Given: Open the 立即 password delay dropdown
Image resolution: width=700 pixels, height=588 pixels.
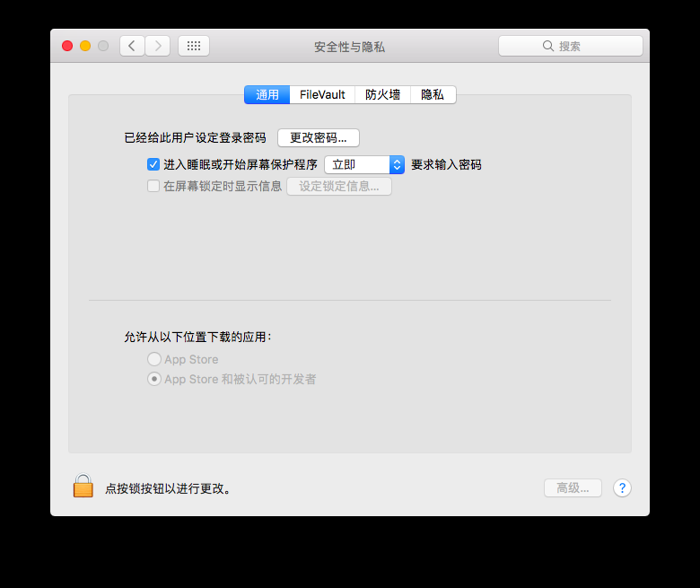Looking at the screenshot, I should (364, 165).
